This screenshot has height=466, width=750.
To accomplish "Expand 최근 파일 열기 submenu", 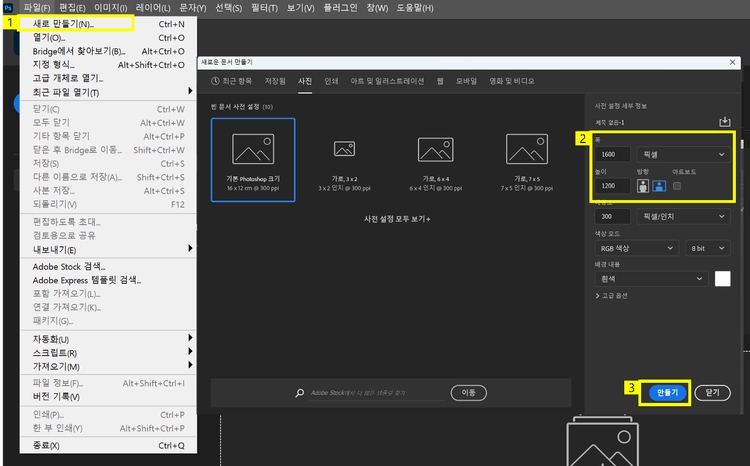I will (x=190, y=91).
